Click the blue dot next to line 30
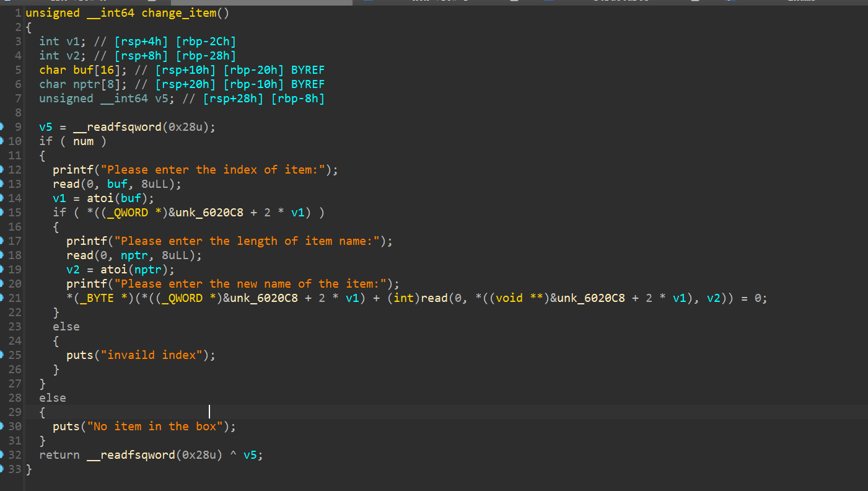This screenshot has width=868, height=491. [2, 427]
